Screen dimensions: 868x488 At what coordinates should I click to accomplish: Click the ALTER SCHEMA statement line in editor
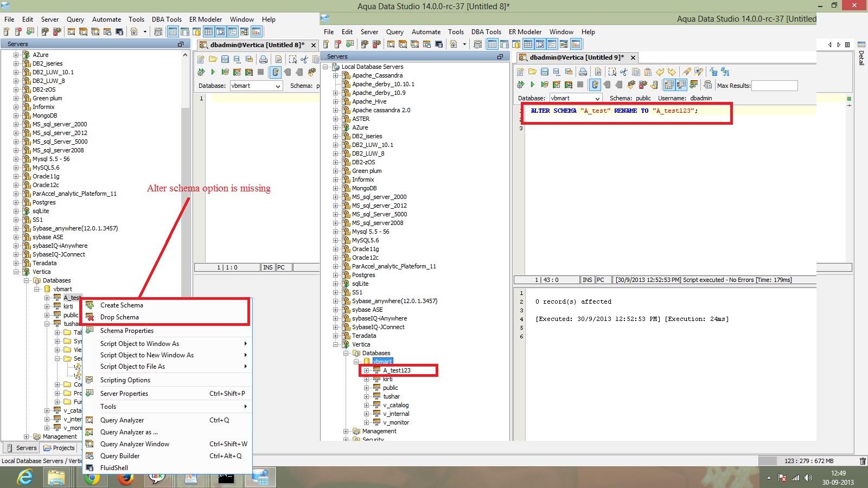tap(614, 111)
